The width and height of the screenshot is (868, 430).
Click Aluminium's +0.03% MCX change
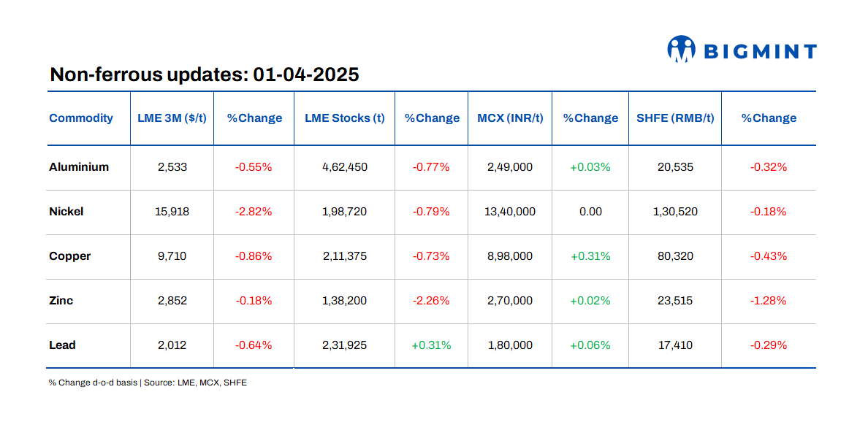pos(590,167)
